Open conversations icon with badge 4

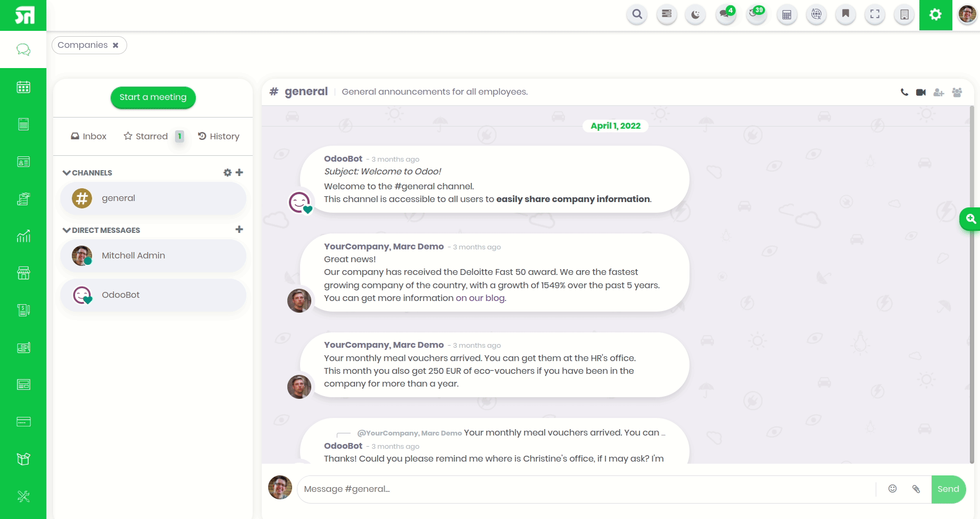coord(726,14)
